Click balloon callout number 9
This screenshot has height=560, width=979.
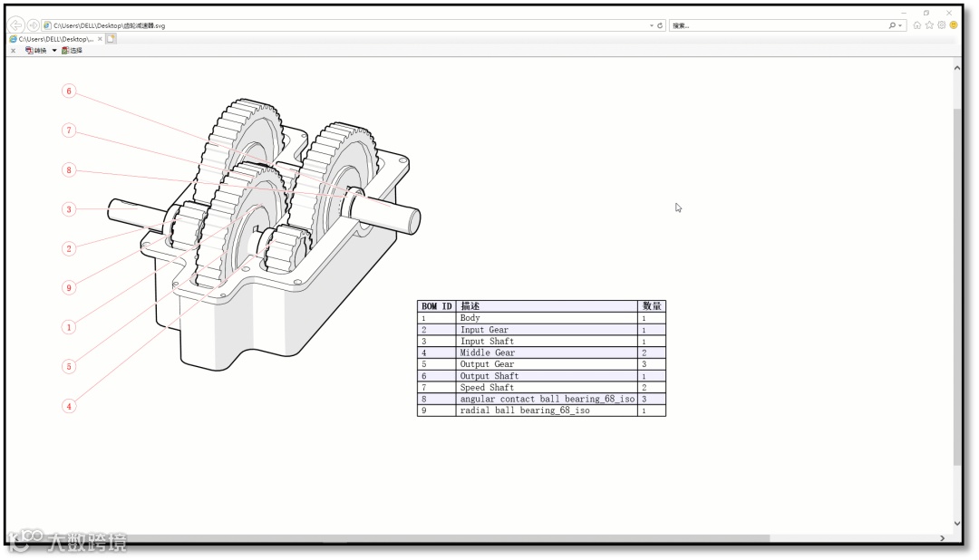click(x=69, y=288)
